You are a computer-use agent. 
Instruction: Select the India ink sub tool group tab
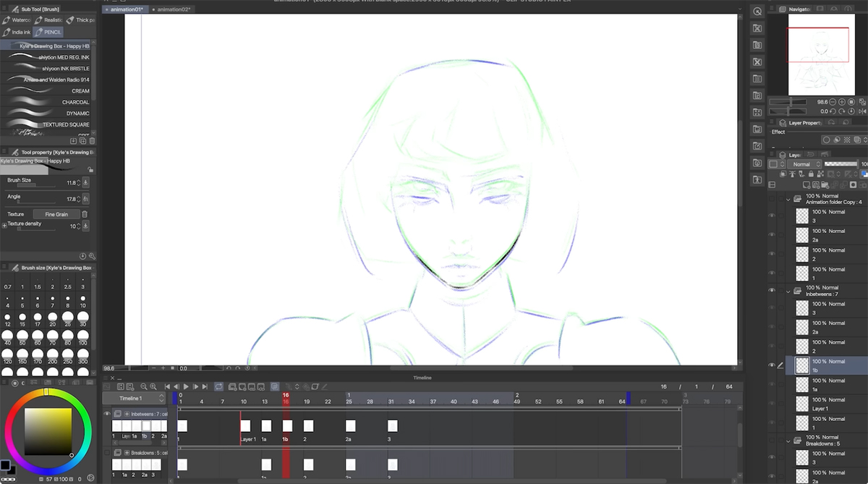(16, 32)
